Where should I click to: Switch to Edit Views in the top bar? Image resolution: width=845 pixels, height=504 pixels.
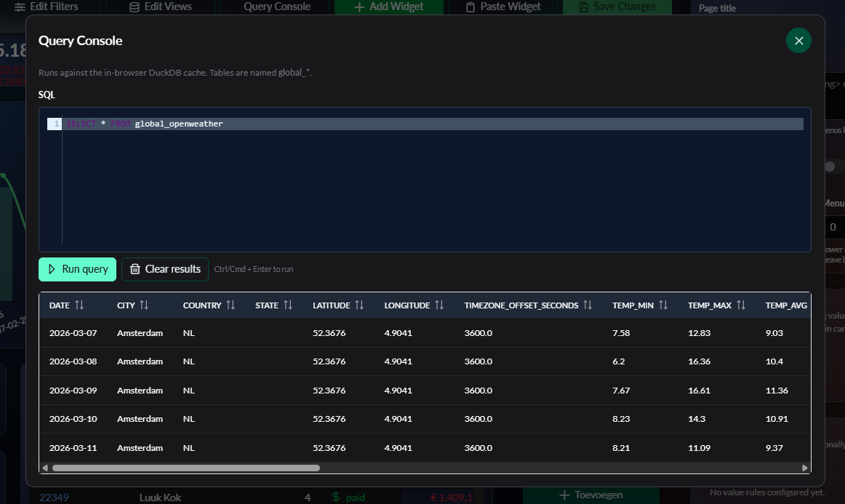tap(161, 7)
